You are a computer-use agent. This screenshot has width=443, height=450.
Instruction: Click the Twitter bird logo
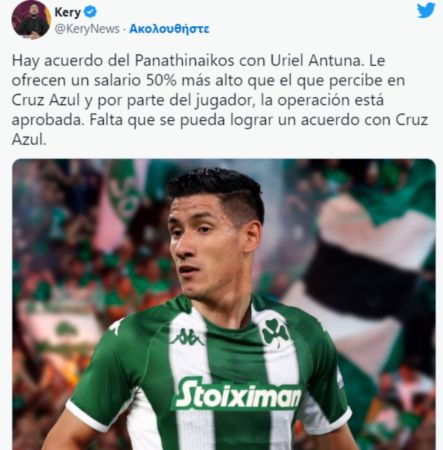click(426, 10)
